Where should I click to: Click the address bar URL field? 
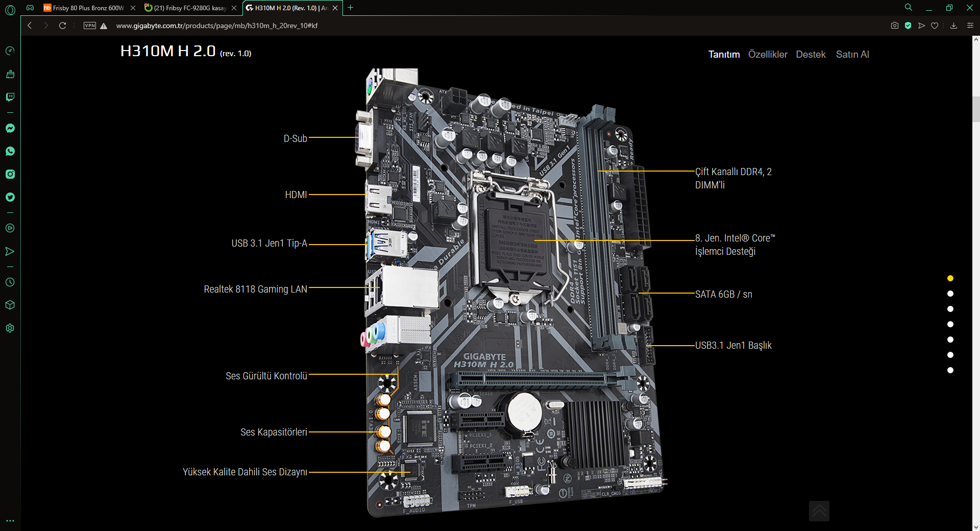(217, 26)
